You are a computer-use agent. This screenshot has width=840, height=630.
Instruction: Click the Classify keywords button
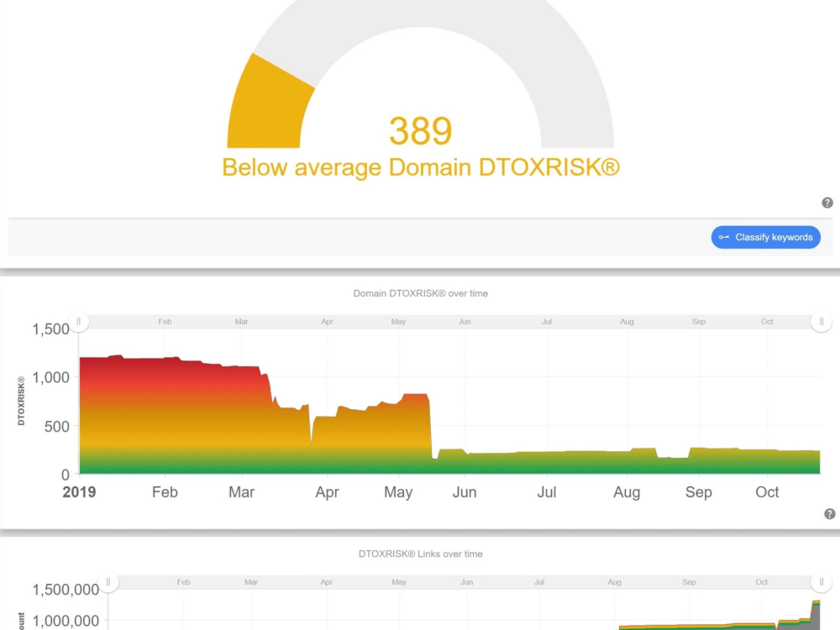click(x=765, y=238)
